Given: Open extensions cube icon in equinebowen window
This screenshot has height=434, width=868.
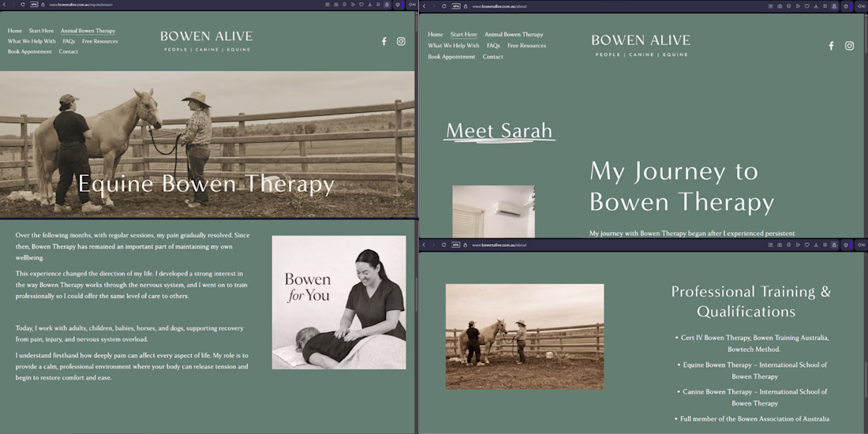Looking at the screenshot, I should click(398, 5).
